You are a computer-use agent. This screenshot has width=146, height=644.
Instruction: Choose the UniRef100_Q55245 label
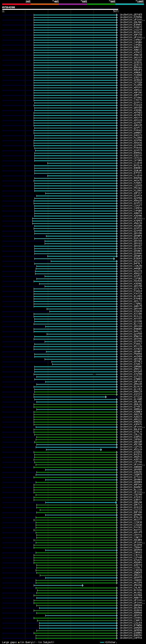131,384
